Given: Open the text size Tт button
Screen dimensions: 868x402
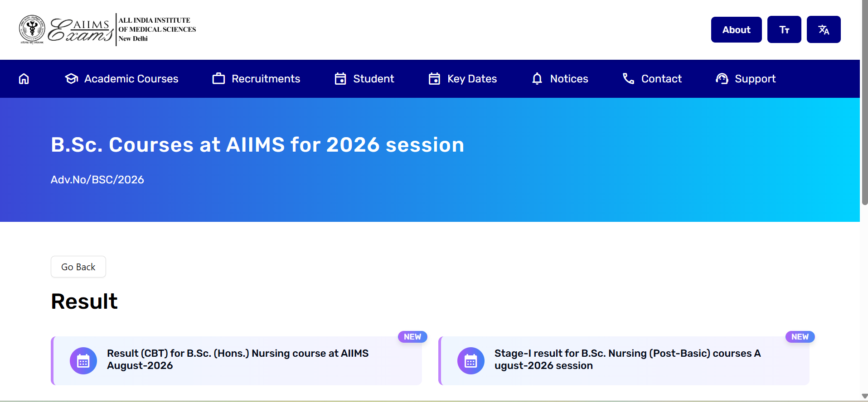Looking at the screenshot, I should click(784, 29).
